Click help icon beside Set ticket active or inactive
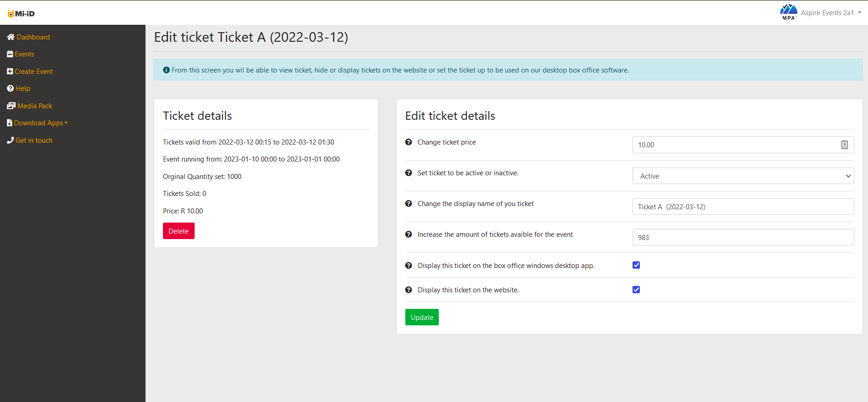 409,173
